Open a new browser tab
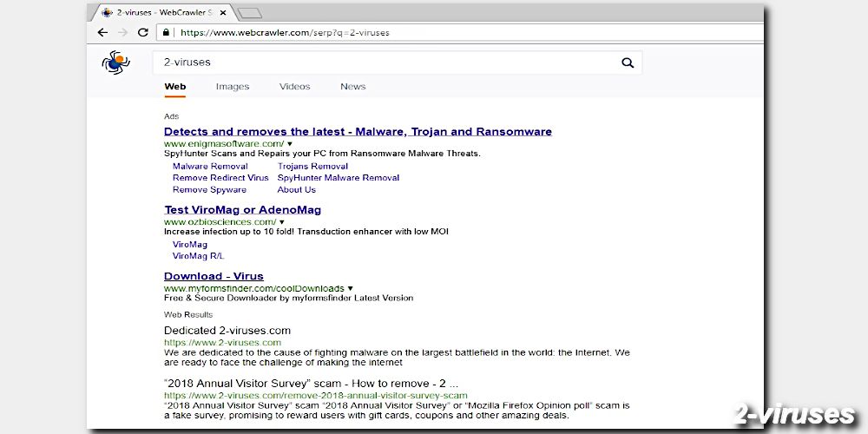 [x=249, y=12]
